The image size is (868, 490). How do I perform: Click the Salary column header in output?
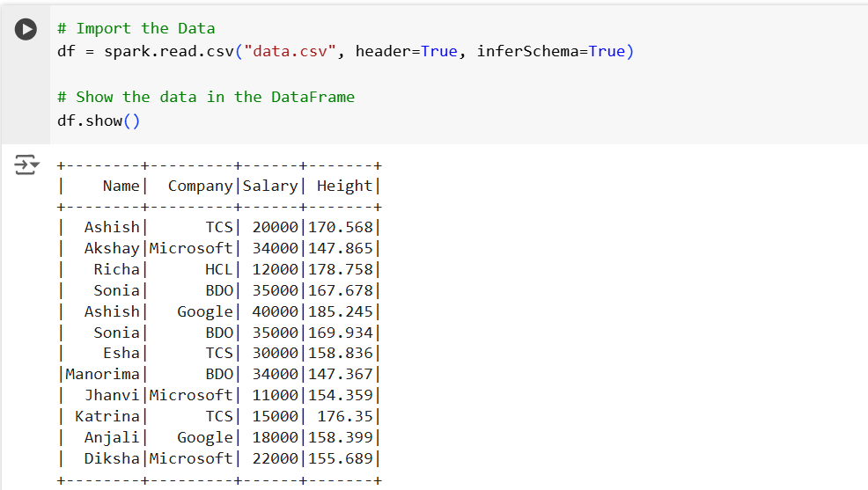(269, 186)
